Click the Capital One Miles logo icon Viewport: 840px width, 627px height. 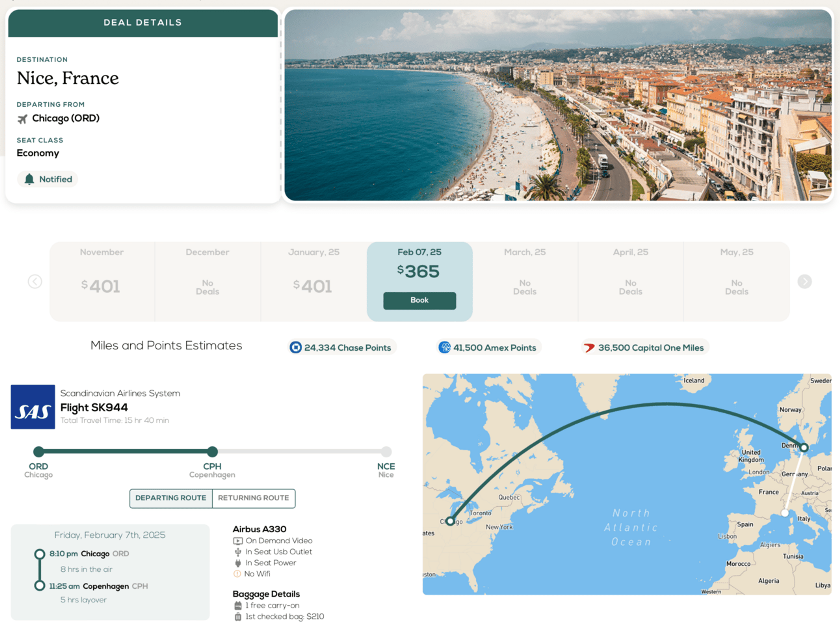[589, 348]
